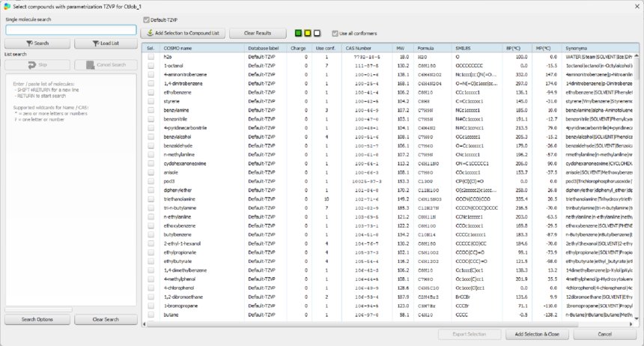Click the green color indicator square

(x=298, y=34)
